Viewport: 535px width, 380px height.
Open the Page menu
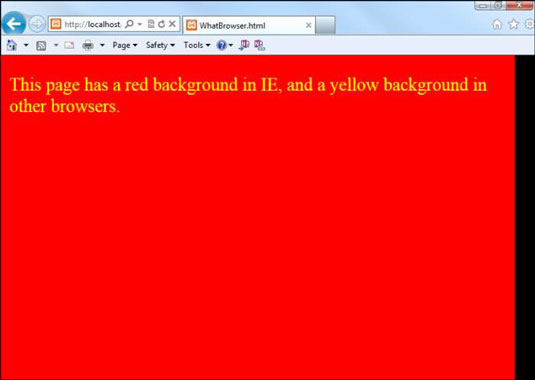click(x=125, y=45)
